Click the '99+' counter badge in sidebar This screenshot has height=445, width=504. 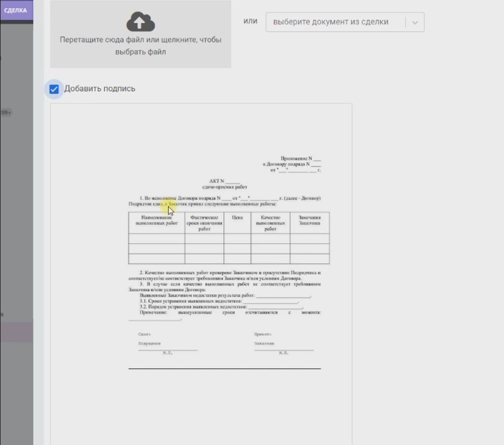(x=6, y=112)
